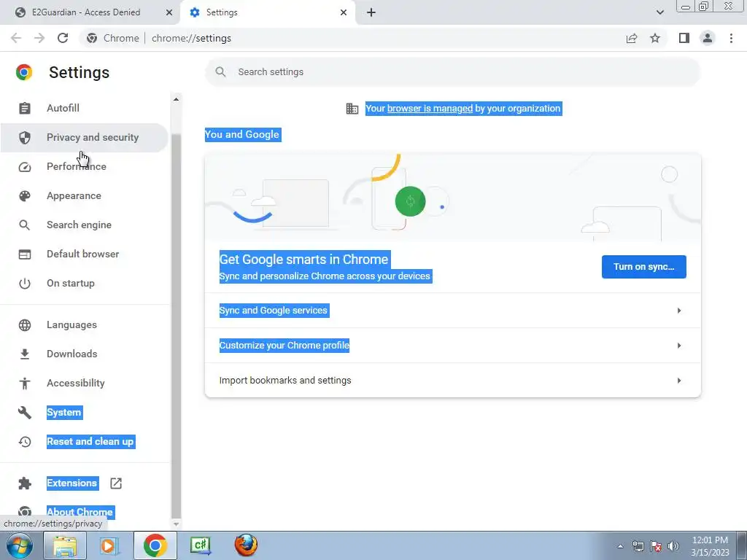
Task: Follow the browser is managed link
Action: (430, 109)
